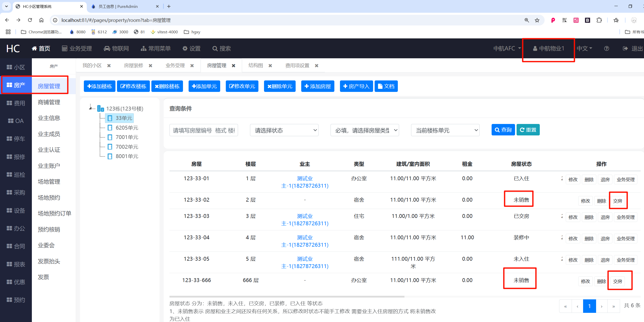Open the 请选择状态 status dropdown
Screen dimensions: 644x322
[x=284, y=130]
